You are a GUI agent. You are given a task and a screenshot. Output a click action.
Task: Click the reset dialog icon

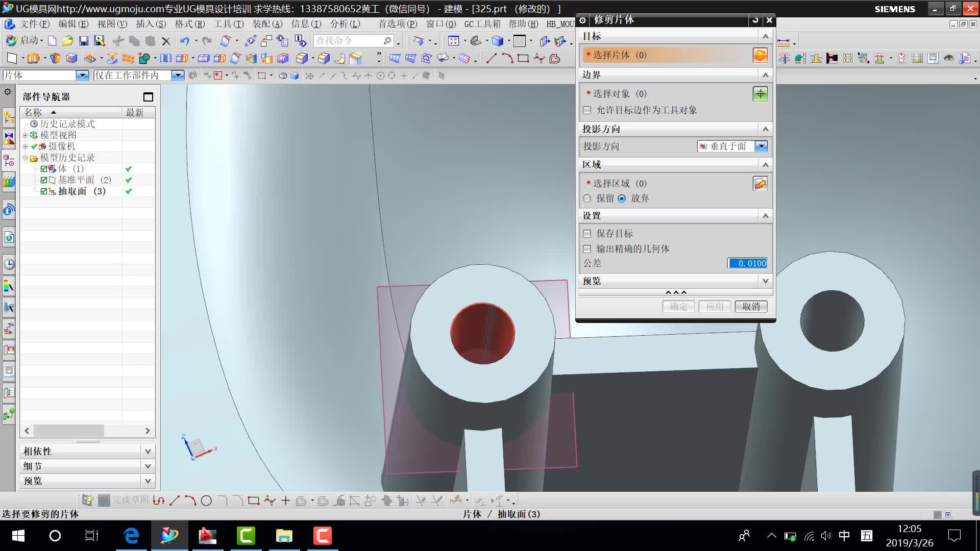click(755, 20)
